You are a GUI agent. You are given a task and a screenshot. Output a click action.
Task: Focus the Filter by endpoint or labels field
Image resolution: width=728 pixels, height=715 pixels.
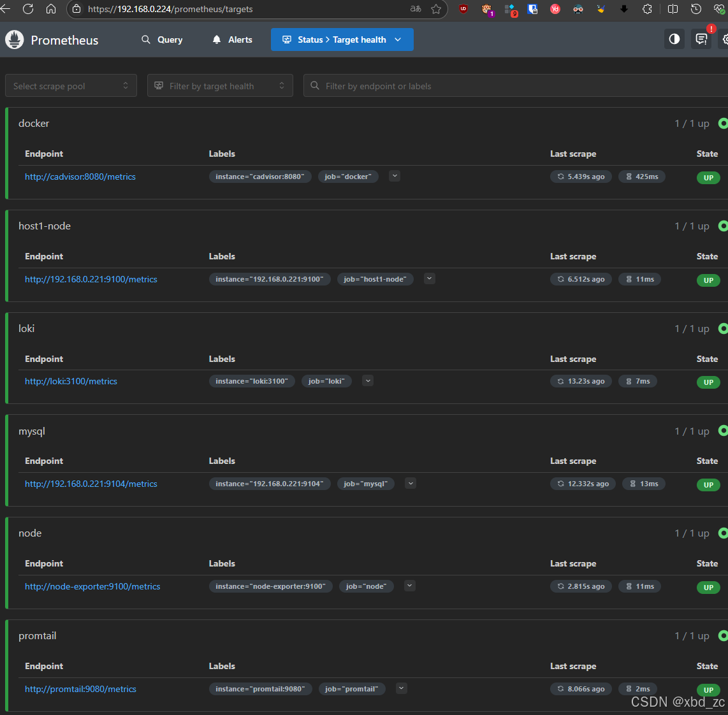tap(515, 86)
